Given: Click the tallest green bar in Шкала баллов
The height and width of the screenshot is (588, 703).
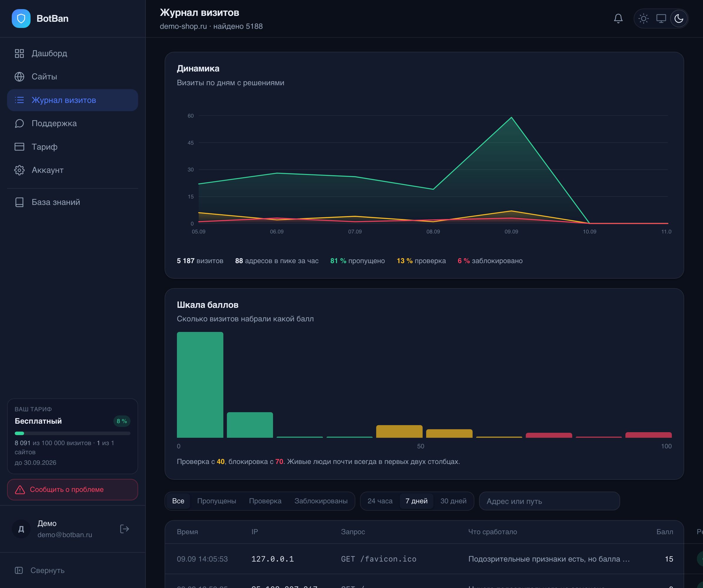Looking at the screenshot, I should tap(200, 385).
